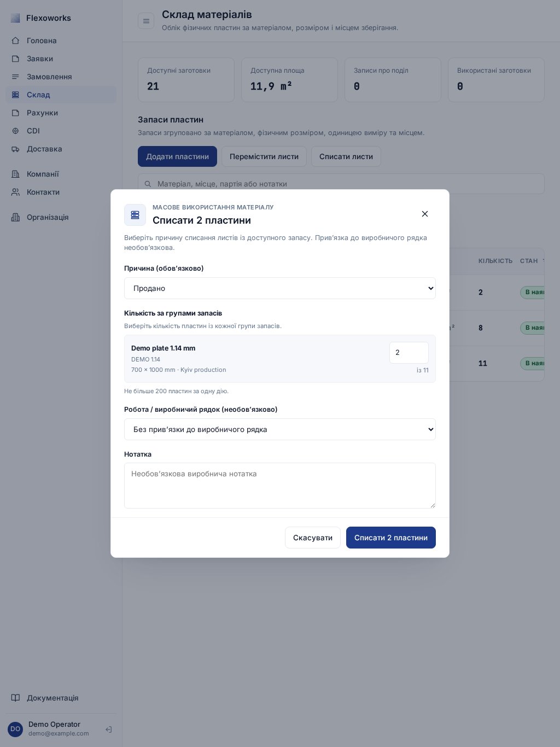Open Рахунки in the sidebar menu

(61, 113)
